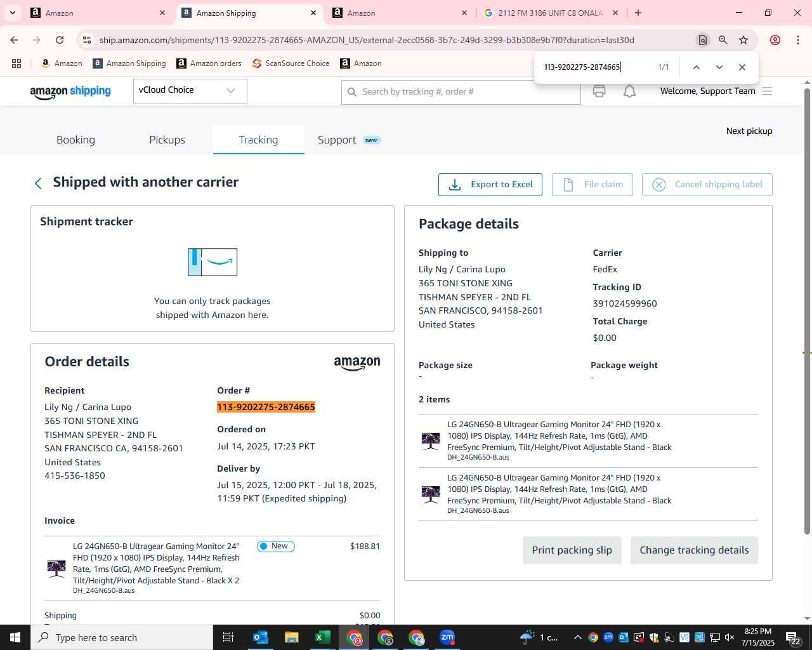Click the page vertical scrollbar
This screenshot has height=650, width=812.
point(807,311)
